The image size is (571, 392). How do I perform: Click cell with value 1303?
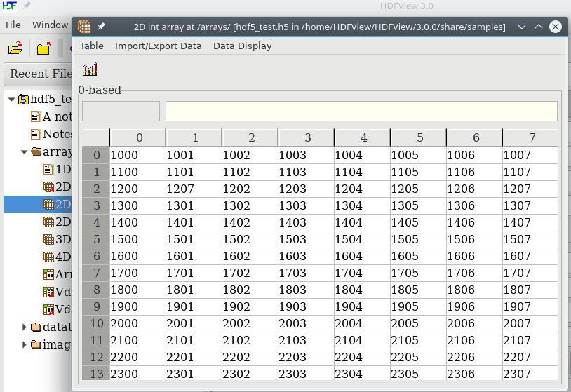(306, 205)
